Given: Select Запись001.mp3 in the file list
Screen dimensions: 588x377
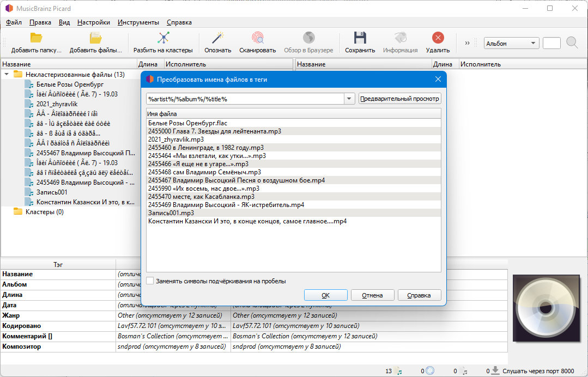Looking at the screenshot, I should [x=171, y=213].
